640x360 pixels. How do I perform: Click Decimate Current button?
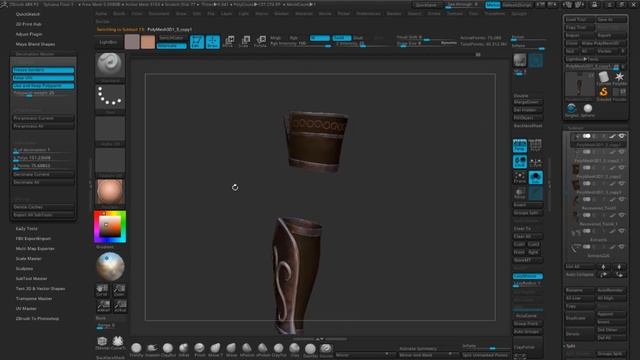[43, 174]
